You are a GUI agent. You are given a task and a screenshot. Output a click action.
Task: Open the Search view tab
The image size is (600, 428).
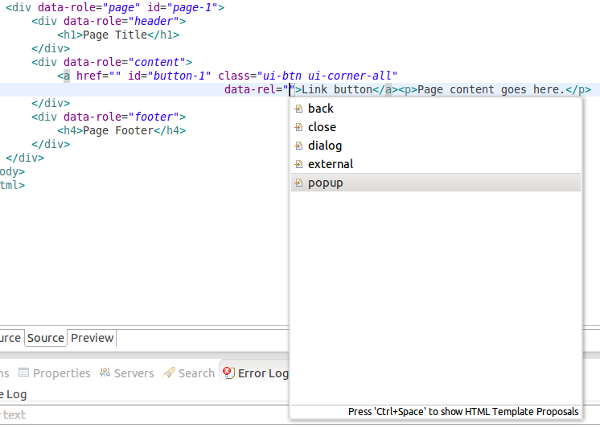[x=189, y=373]
